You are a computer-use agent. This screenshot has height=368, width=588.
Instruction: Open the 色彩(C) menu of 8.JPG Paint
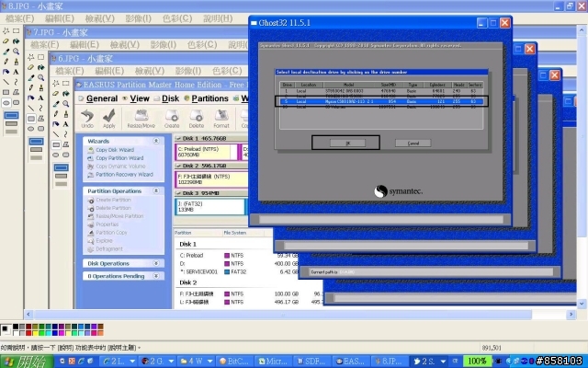177,18
